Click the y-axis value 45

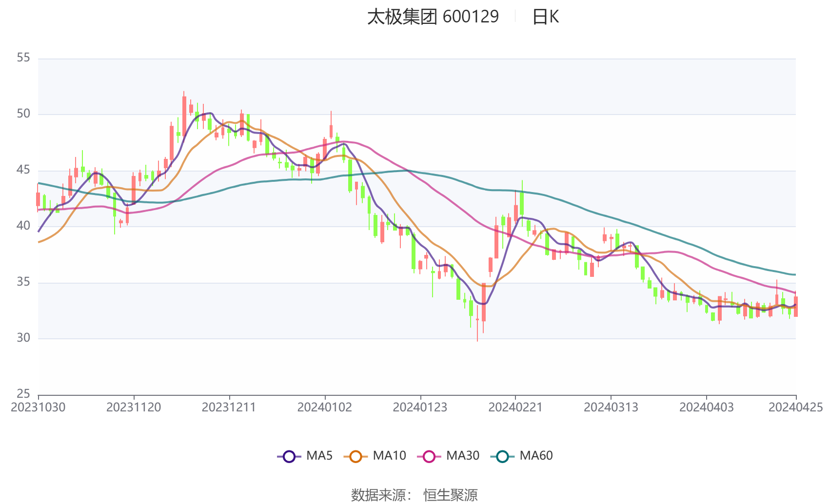coord(23,170)
